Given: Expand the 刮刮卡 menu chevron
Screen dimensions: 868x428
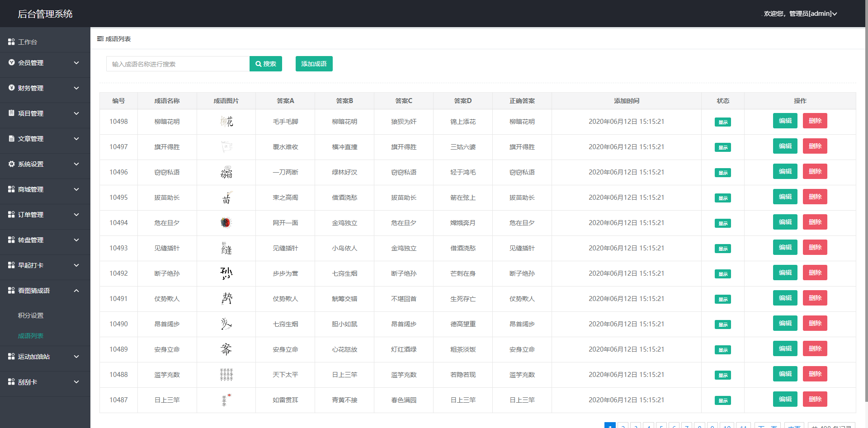Looking at the screenshot, I should coord(76,382).
